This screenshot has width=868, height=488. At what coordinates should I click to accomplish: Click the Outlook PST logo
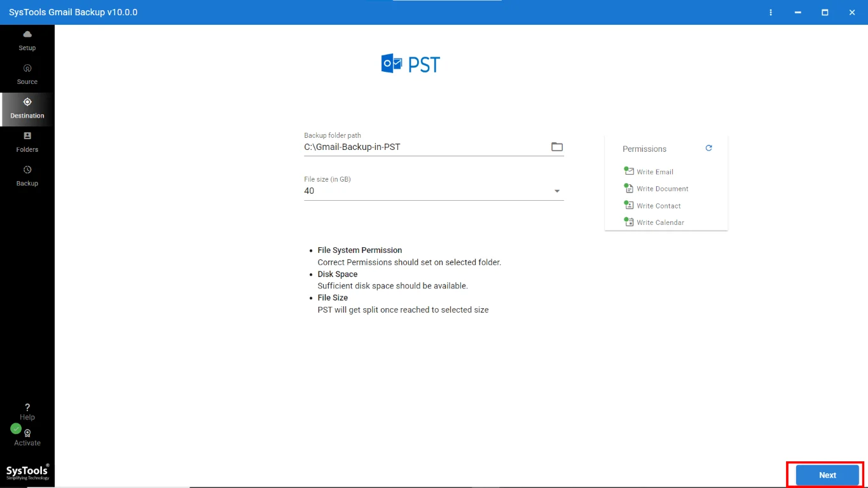[x=411, y=64]
